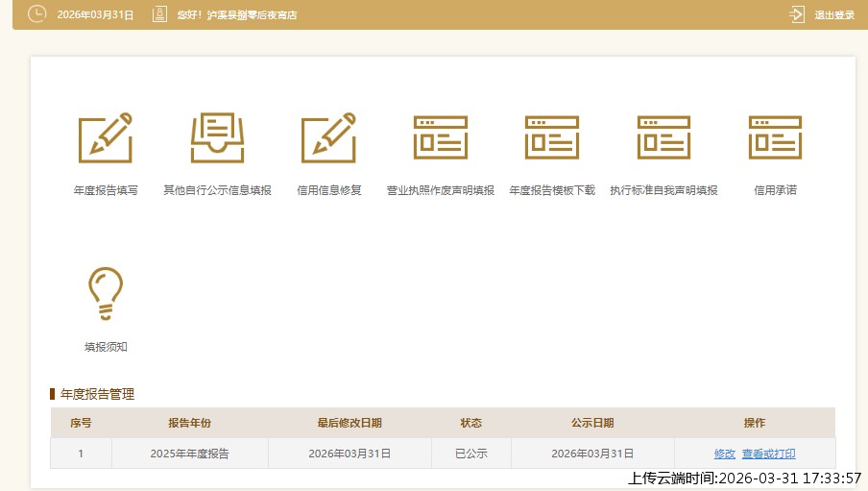This screenshot has width=868, height=491.
Task: Click the 年度报告模板下载 icon
Action: [552, 137]
